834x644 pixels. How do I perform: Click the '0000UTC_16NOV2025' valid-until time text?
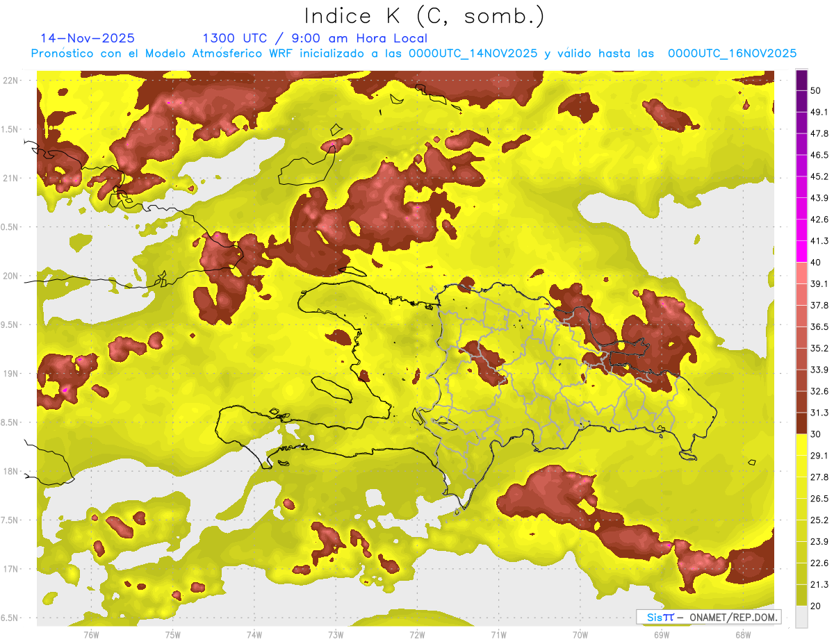tap(732, 53)
